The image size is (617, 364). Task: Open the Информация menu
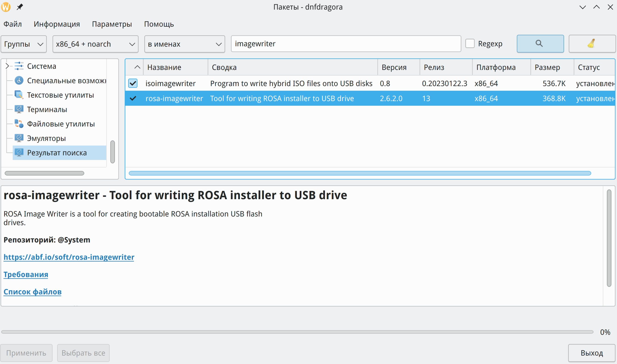point(57,24)
